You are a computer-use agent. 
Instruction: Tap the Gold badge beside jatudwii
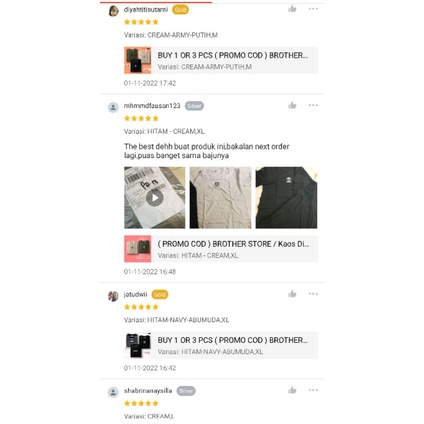[160, 294]
